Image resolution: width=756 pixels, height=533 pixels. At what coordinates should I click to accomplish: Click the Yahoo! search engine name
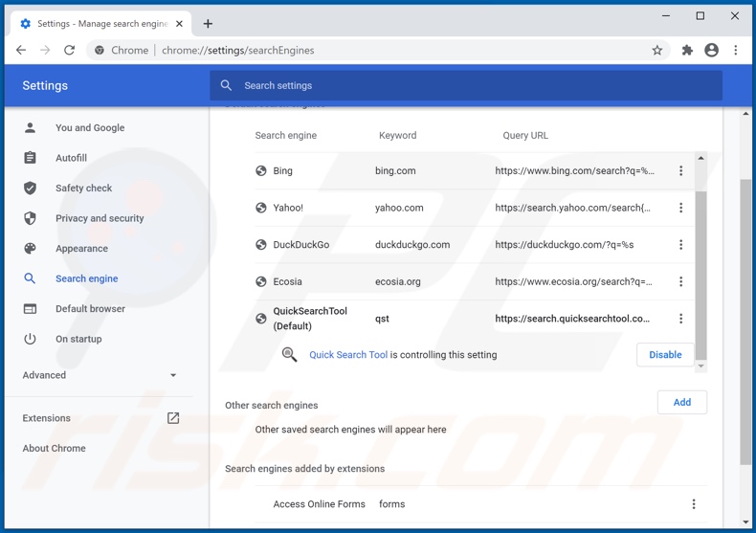point(288,208)
